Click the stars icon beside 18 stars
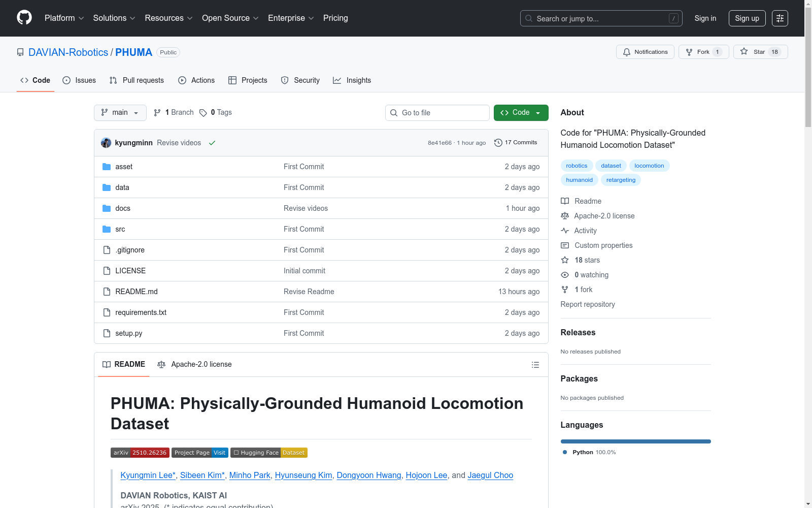Screen dimensions: 812x508 (565, 260)
